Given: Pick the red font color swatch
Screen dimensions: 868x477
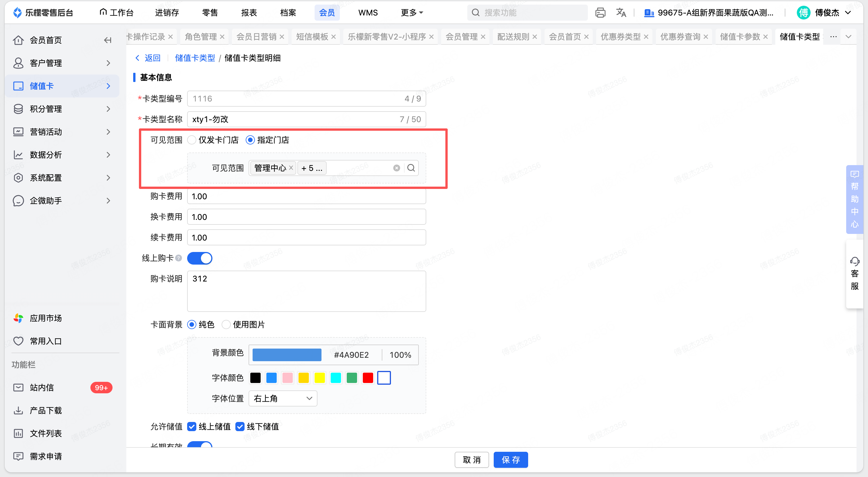Looking at the screenshot, I should point(368,378).
